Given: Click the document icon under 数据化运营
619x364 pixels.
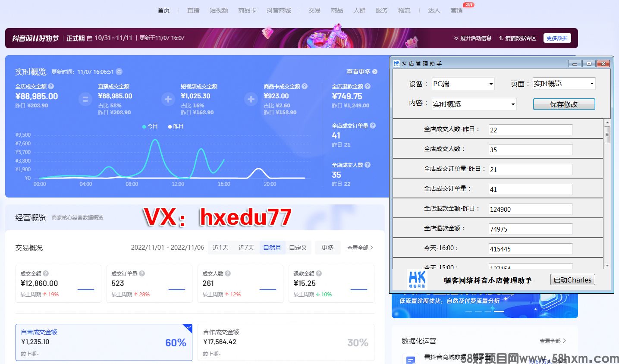Looking at the screenshot, I should [x=410, y=359].
